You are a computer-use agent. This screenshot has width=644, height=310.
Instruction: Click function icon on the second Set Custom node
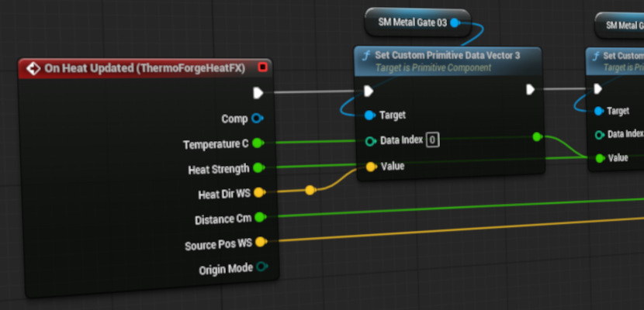(x=596, y=57)
